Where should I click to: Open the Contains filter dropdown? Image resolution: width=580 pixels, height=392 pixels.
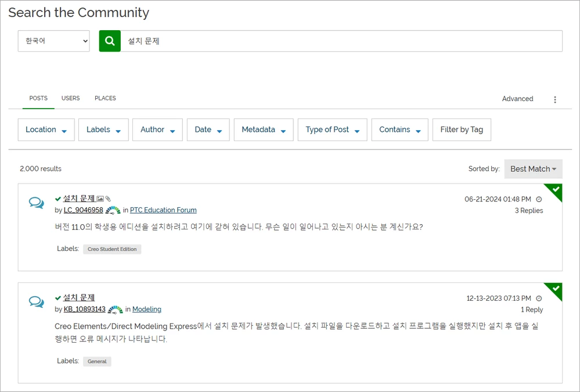click(x=400, y=130)
